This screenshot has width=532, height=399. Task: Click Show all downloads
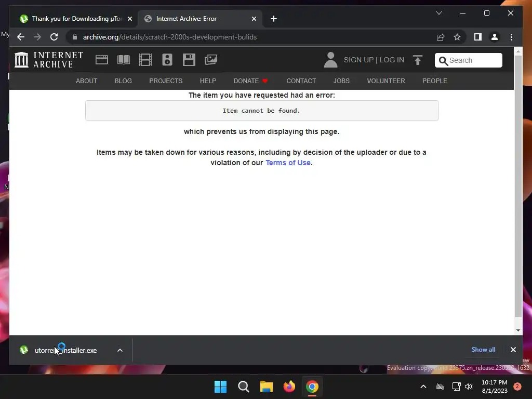[483, 350]
